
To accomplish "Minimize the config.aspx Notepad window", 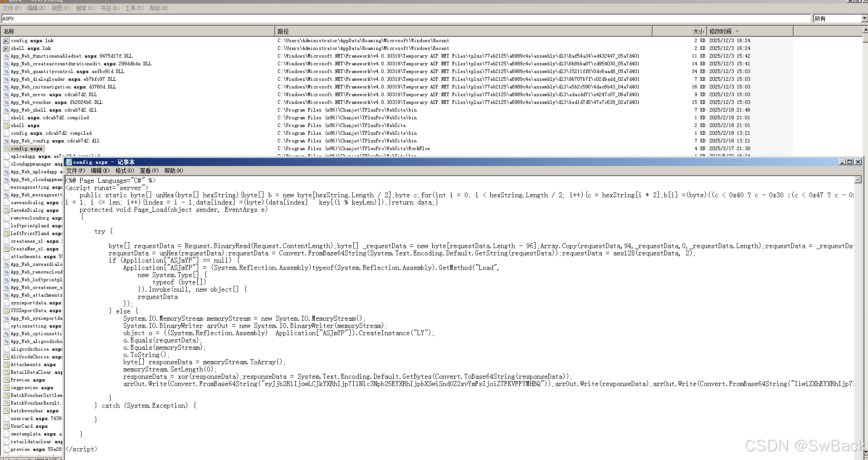I will [843, 162].
